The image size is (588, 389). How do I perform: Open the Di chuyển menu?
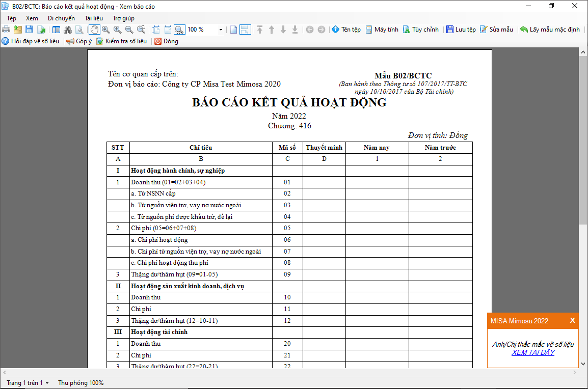[61, 18]
